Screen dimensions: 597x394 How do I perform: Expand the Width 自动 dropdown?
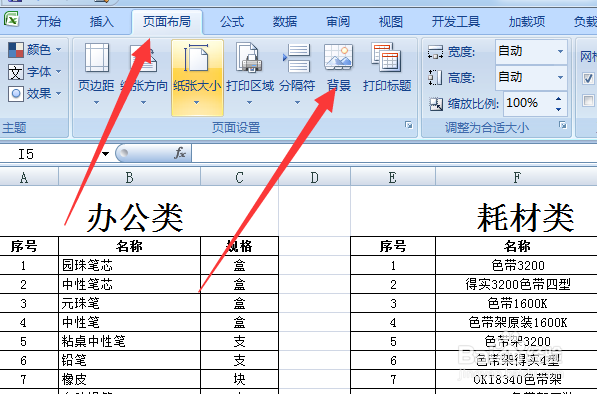[560, 51]
